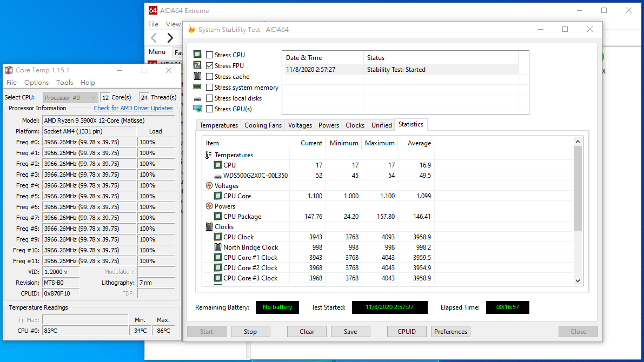Switch to the Temperatures tab
Screen dimensions: 644x362
(218, 125)
